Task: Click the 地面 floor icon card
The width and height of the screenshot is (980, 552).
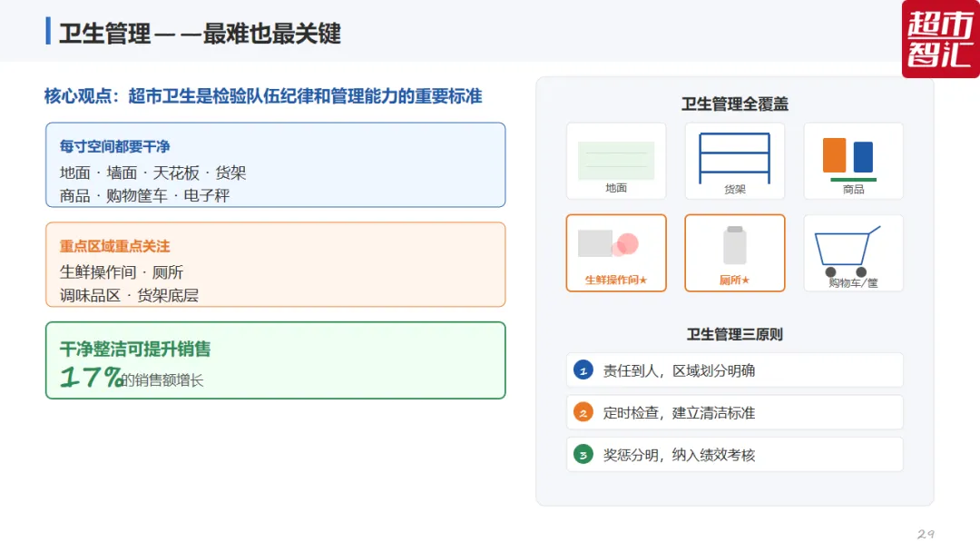Action: point(616,162)
